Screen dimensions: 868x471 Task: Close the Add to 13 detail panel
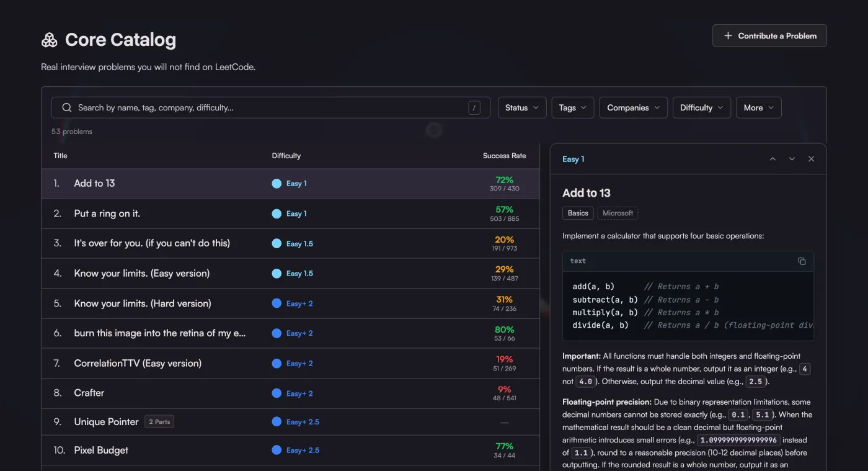tap(811, 159)
